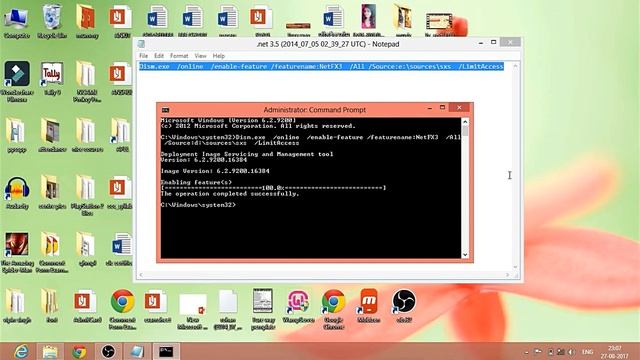Open the Action Center flag icon
Viewport: 640px width, 360px height.
tap(538, 352)
